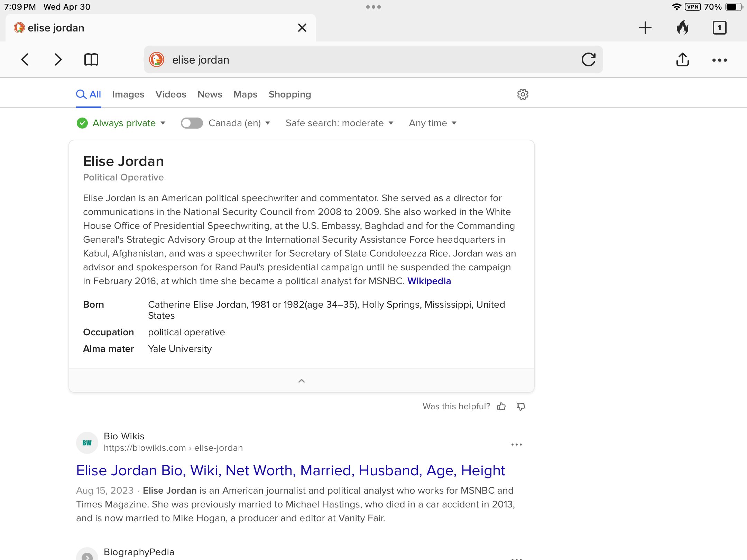Open browser more-options menu in toolbar
747x560 pixels.
719,60
